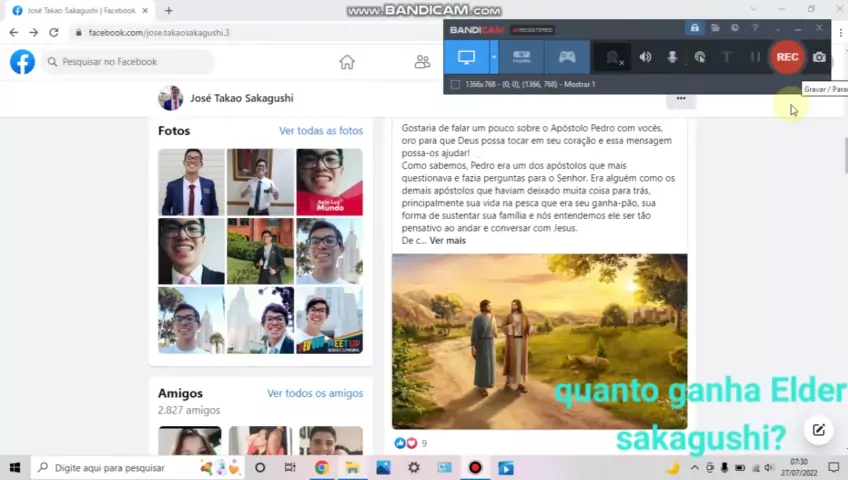Open the Facebook friends icon in navbar

click(422, 62)
